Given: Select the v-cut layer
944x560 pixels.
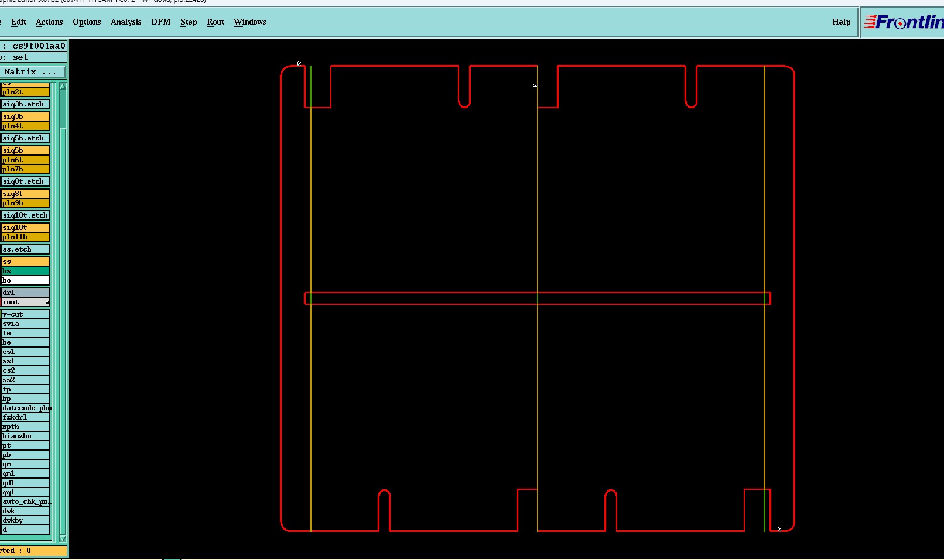Looking at the screenshot, I should [x=25, y=314].
